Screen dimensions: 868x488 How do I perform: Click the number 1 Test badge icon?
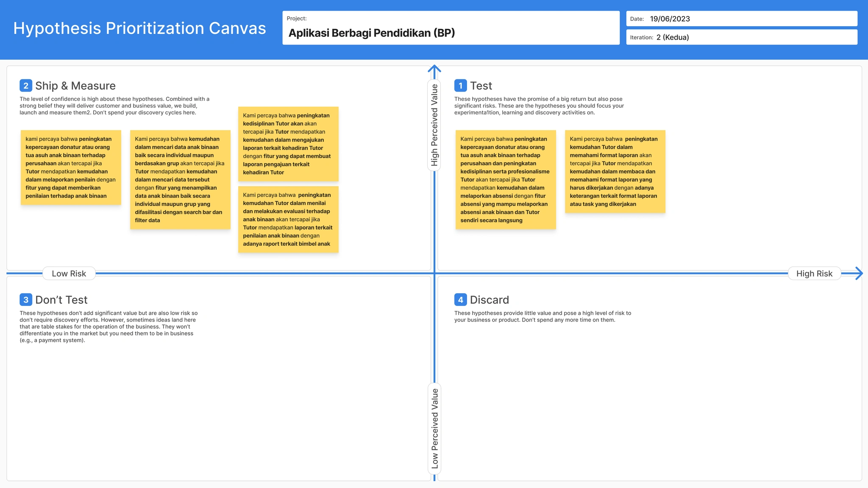[x=460, y=86]
